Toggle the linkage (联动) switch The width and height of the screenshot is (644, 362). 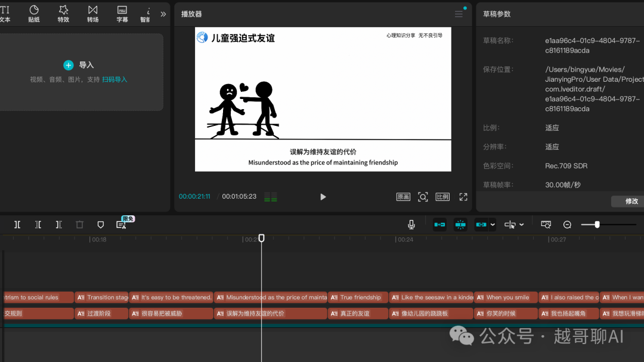[x=482, y=224]
